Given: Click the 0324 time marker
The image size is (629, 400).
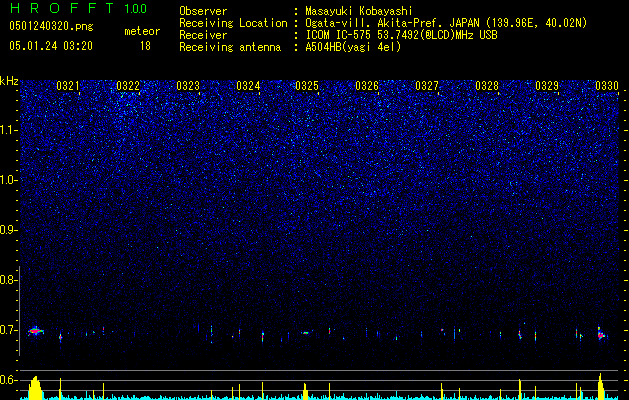Looking at the screenshot, I should (248, 86).
